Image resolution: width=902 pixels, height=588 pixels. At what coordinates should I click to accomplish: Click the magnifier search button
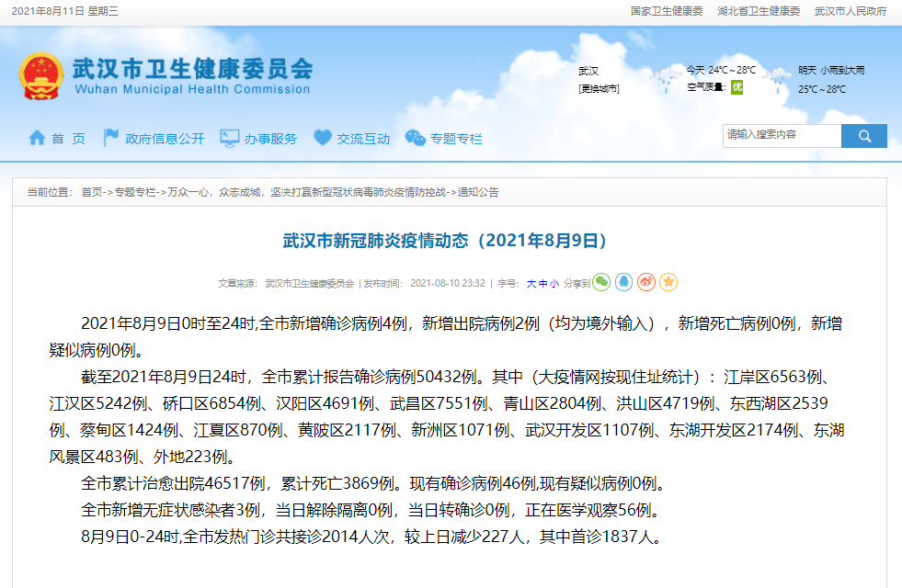(864, 136)
